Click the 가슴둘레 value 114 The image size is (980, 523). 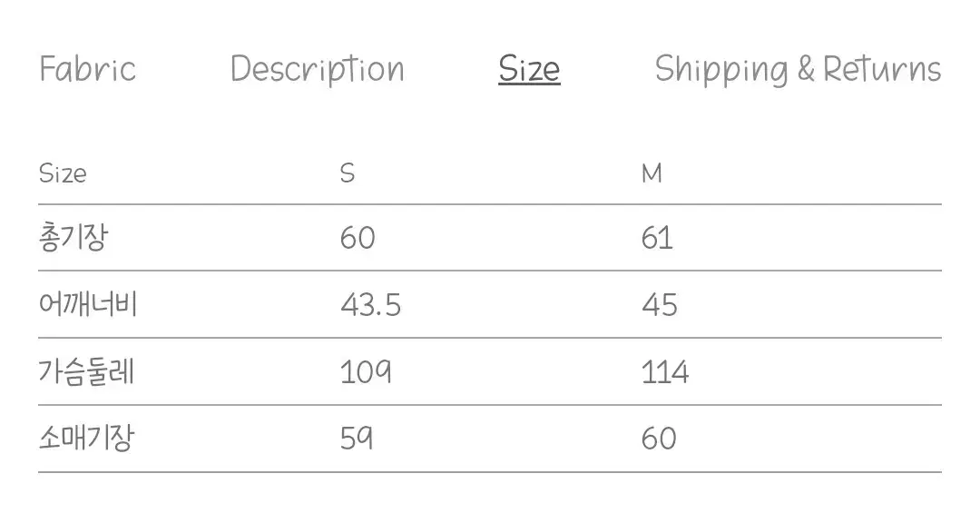coord(664,372)
